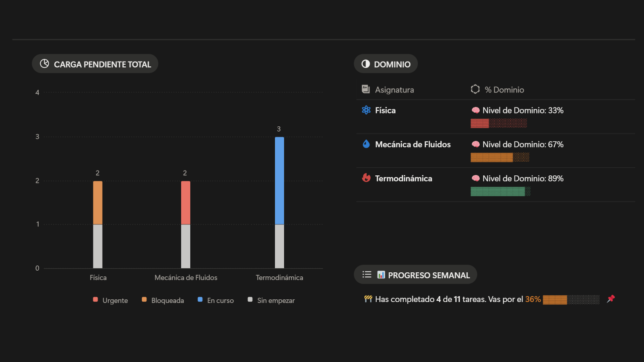This screenshot has width=644, height=362.
Task: Click the red pushpin icon
Action: coord(611,299)
